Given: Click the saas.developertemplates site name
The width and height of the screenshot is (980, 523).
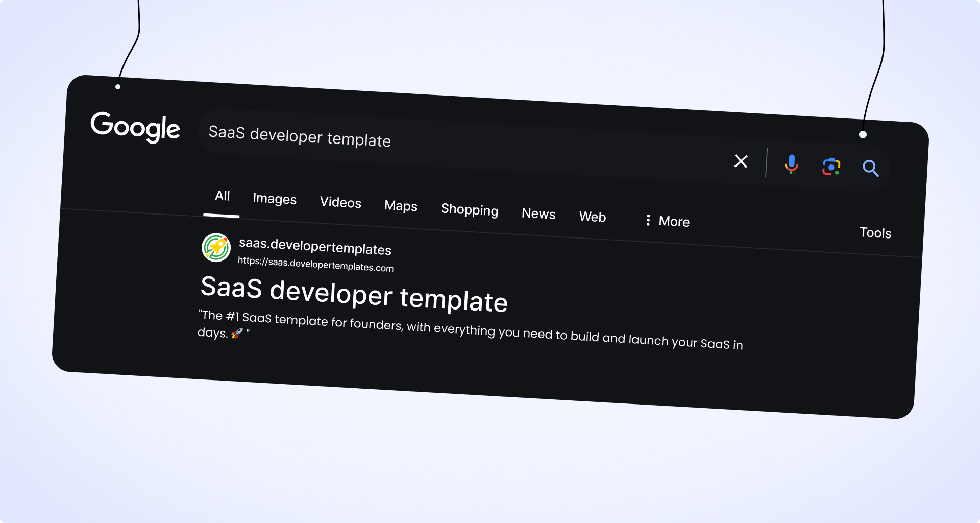Looking at the screenshot, I should point(315,247).
